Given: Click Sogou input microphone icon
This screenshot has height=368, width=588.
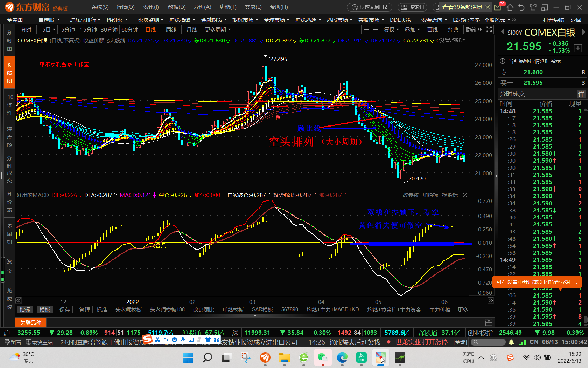Looking at the screenshot, I should coord(183,340).
